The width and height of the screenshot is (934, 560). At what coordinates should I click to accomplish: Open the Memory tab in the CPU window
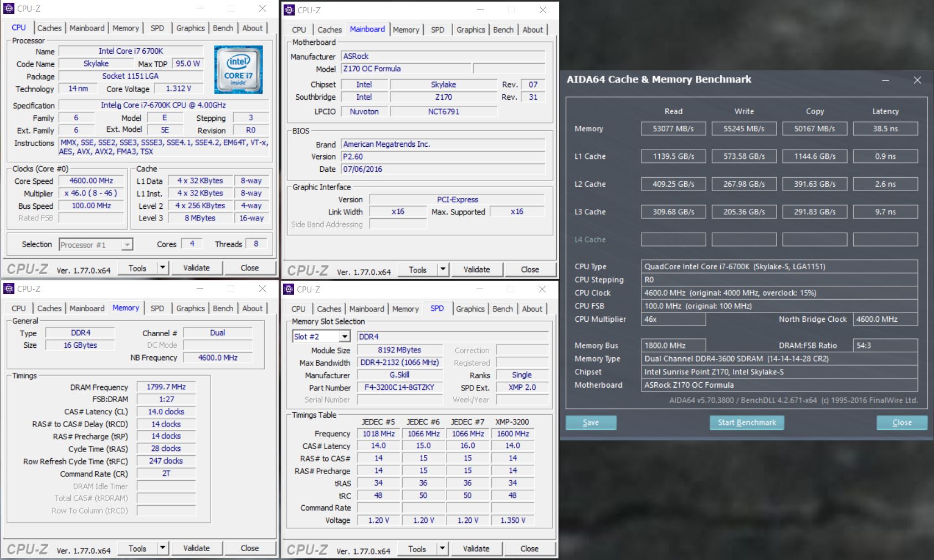[126, 28]
